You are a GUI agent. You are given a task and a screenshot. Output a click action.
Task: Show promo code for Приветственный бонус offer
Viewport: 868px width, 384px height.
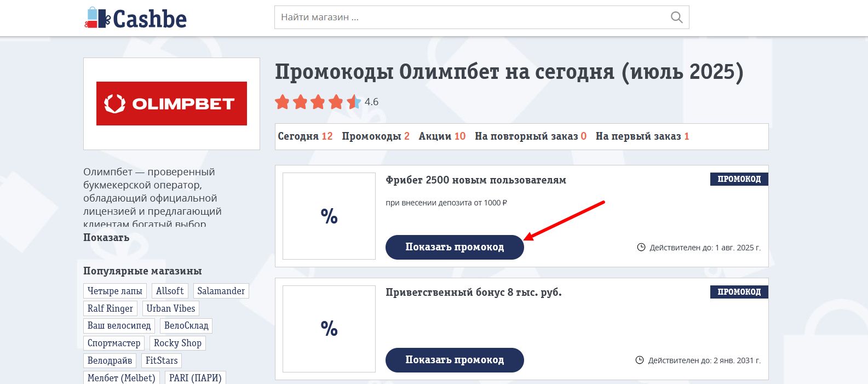455,360
